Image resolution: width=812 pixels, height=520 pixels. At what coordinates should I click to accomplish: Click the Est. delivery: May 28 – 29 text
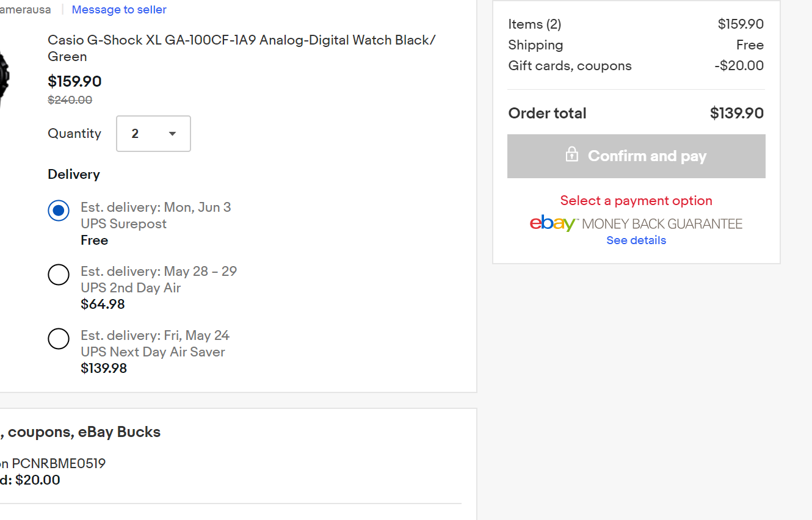(159, 272)
